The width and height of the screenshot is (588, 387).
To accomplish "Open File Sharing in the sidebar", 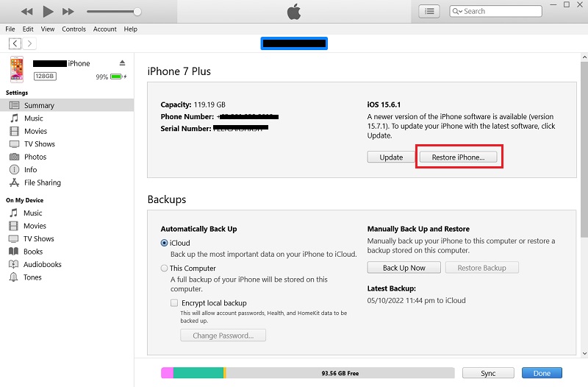I will coord(42,182).
